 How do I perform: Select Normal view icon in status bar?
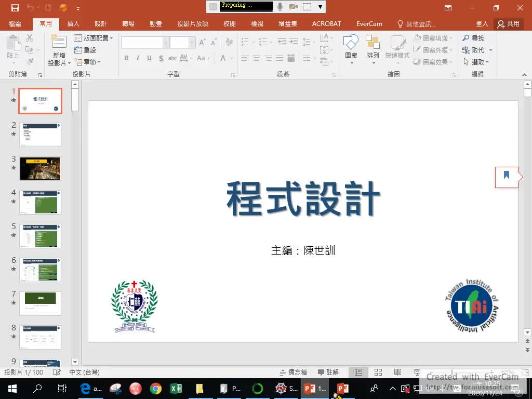coord(358,372)
